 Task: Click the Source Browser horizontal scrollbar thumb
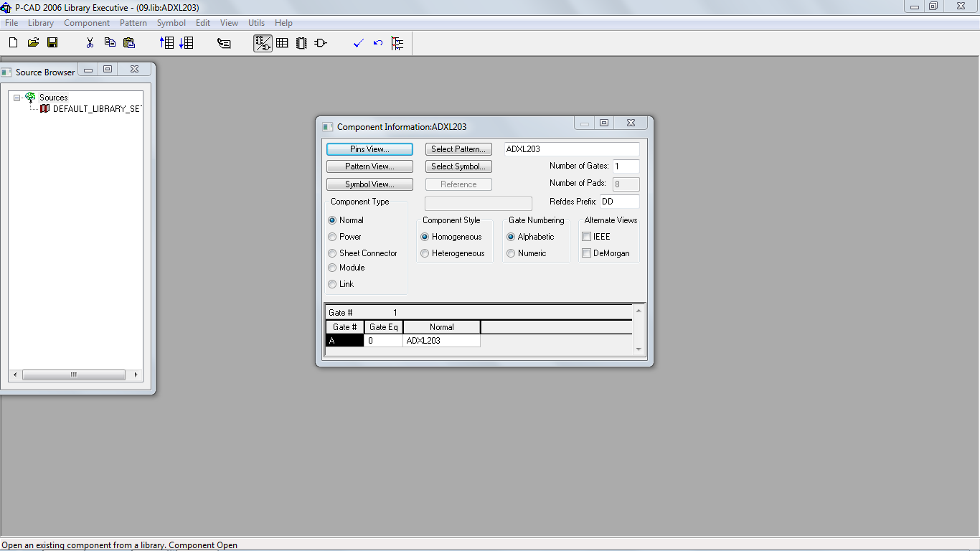coord(74,375)
